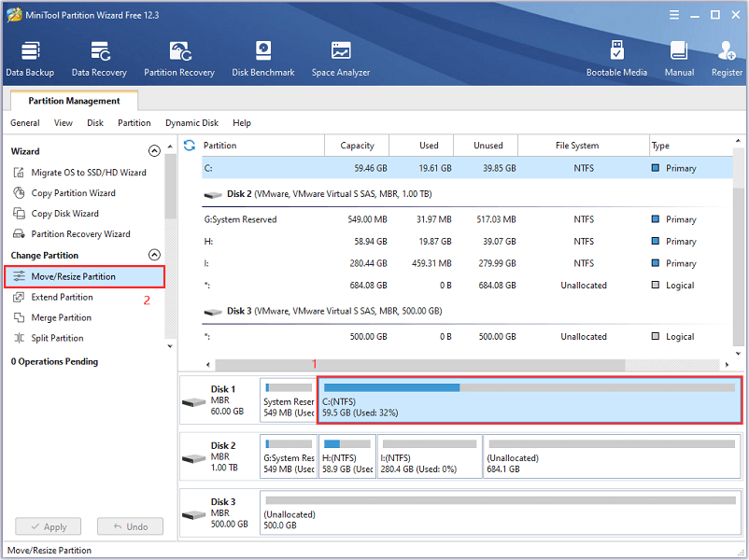This screenshot has height=560, width=749.
Task: Select the G:System Reserved row
Action: tap(467, 219)
